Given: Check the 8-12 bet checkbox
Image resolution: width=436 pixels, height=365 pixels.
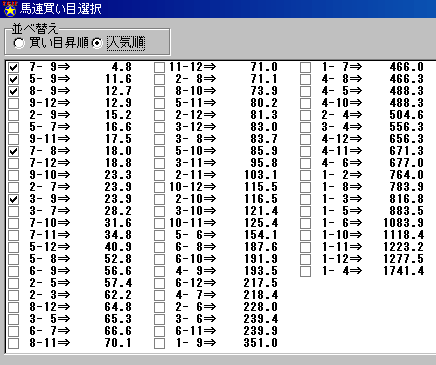Looking at the screenshot, I should [13, 307].
